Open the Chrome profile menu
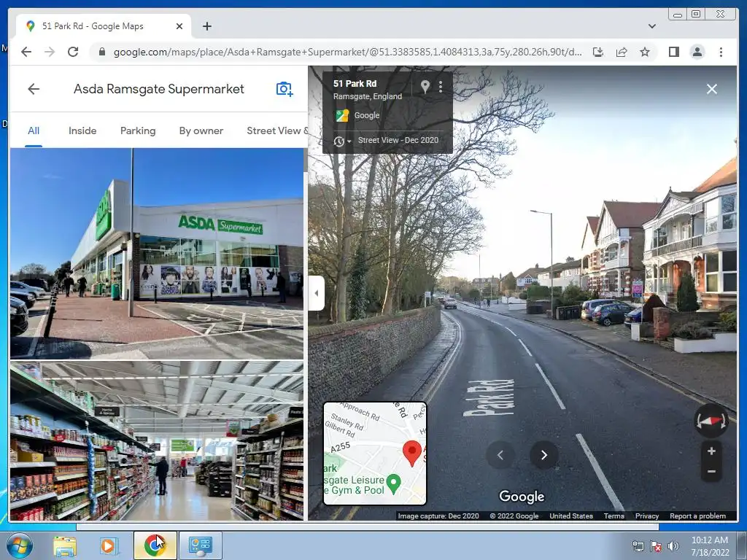This screenshot has width=747, height=560. tap(697, 52)
